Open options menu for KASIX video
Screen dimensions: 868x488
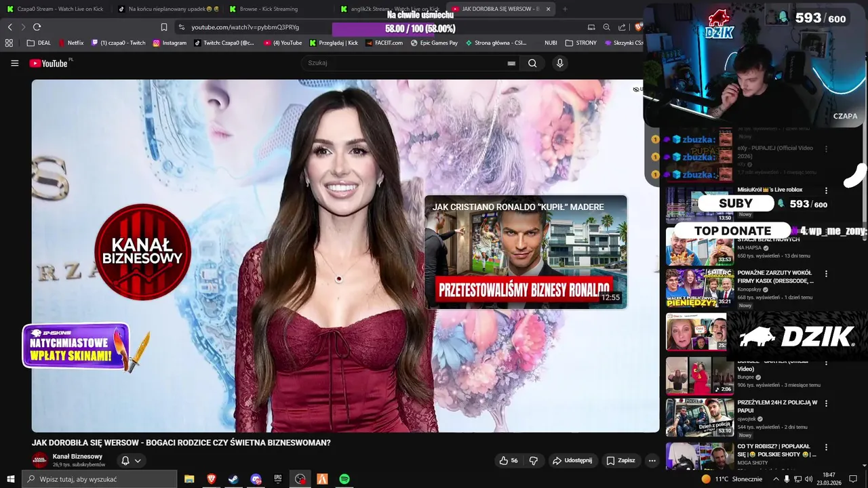click(826, 274)
